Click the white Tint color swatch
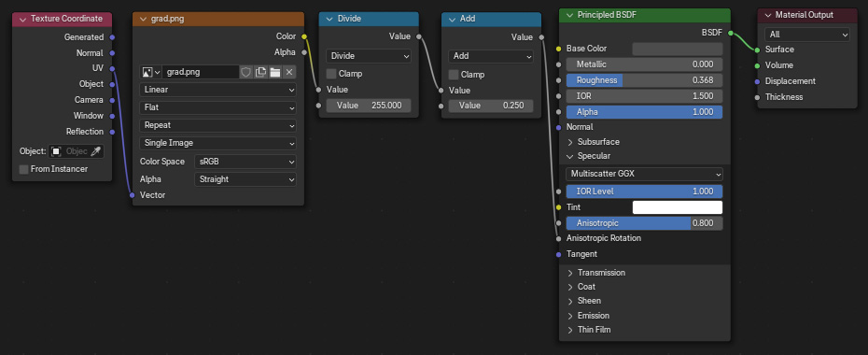868x355 pixels. click(x=678, y=207)
